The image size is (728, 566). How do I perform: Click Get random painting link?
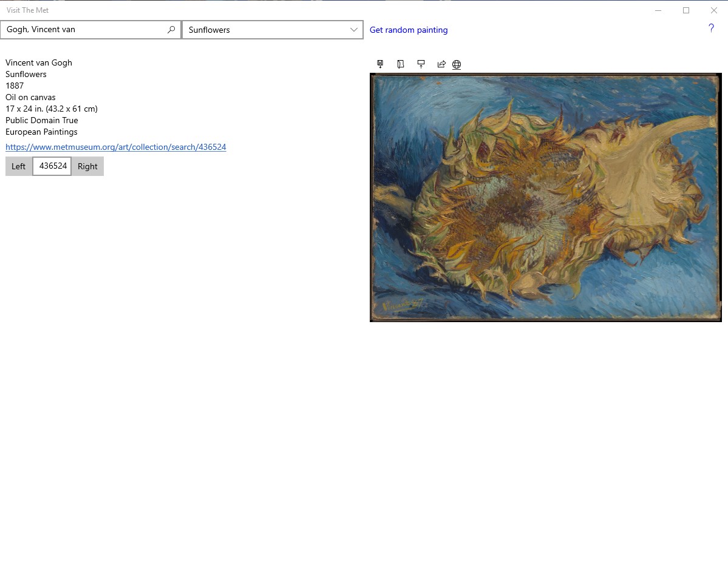tap(409, 30)
